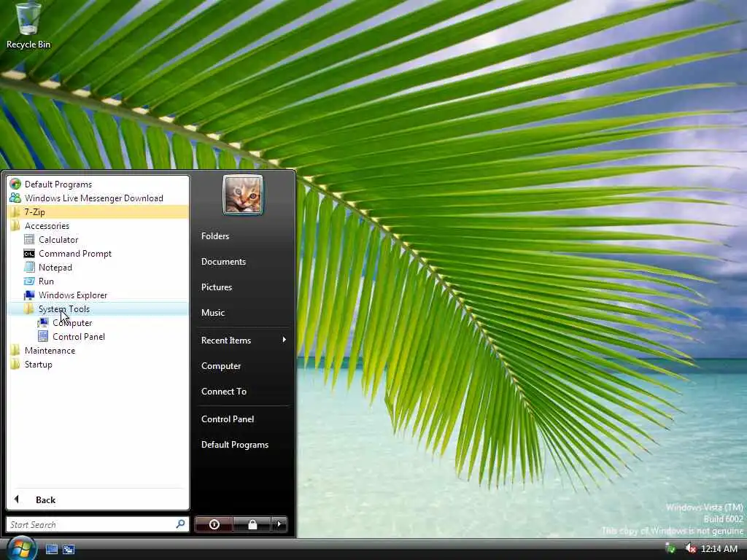Click the search magnifier icon

point(180,524)
